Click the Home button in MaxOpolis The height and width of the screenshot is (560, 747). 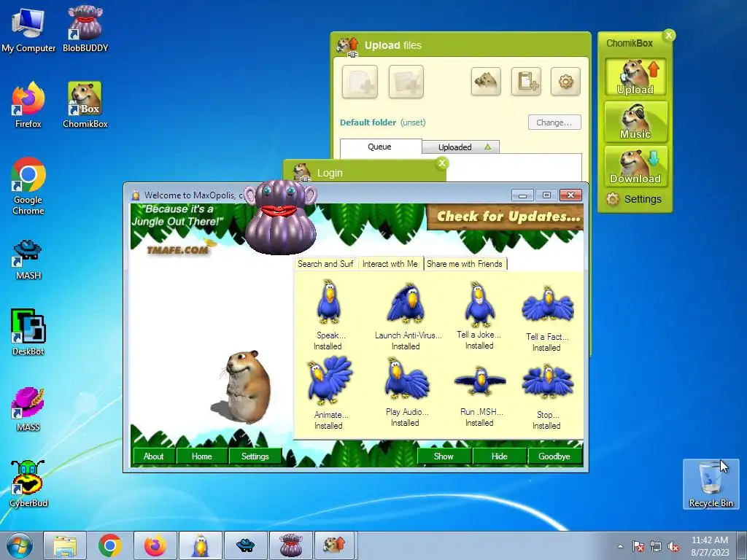[x=202, y=456]
